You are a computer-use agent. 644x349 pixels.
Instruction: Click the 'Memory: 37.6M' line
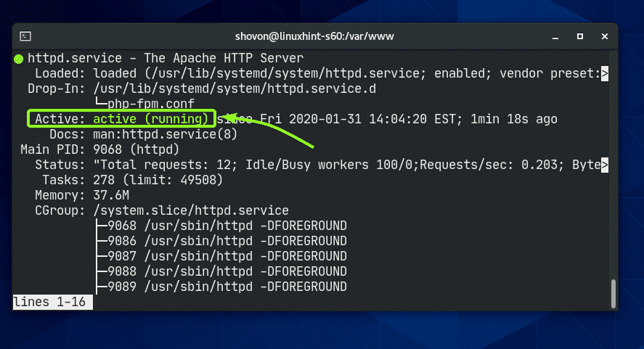click(82, 195)
